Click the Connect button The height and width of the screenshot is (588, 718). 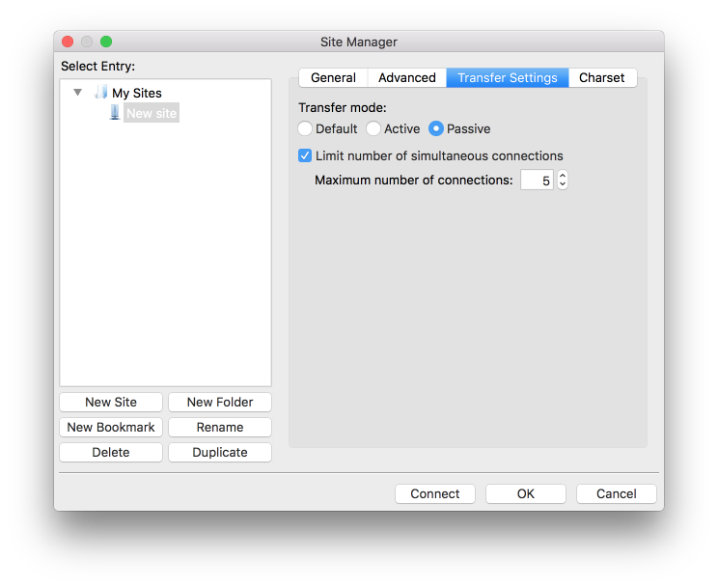pyautogui.click(x=435, y=493)
